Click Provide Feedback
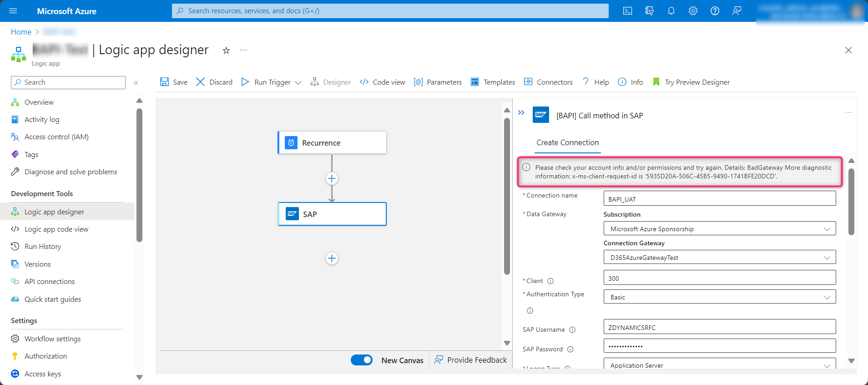Screen dimensions: 868x385 [x=470, y=360]
